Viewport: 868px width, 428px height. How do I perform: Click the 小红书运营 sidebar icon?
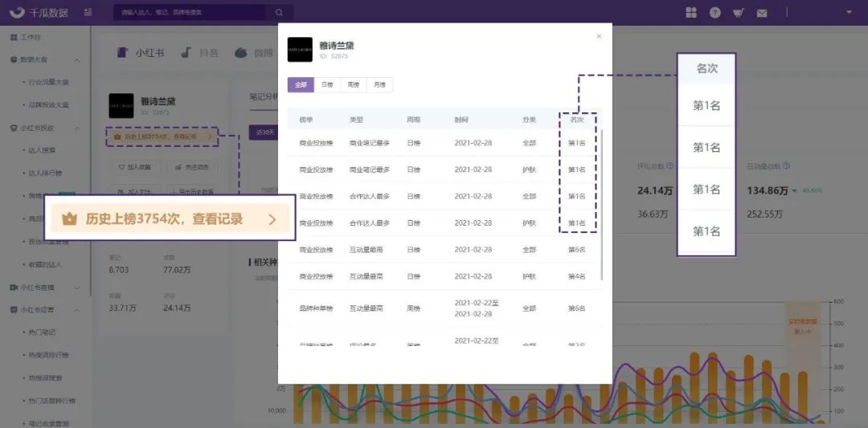pyautogui.click(x=14, y=310)
